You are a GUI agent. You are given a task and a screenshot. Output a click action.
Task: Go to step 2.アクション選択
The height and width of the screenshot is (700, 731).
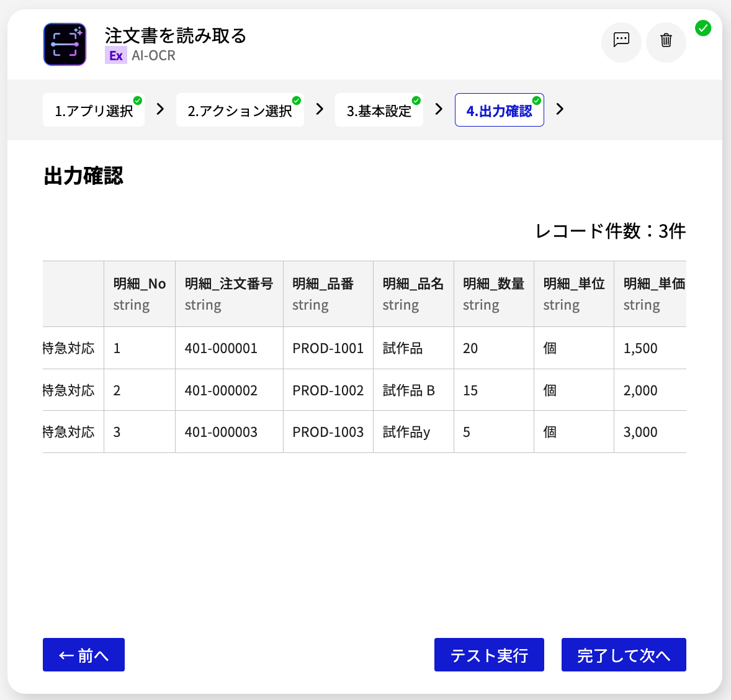(240, 110)
